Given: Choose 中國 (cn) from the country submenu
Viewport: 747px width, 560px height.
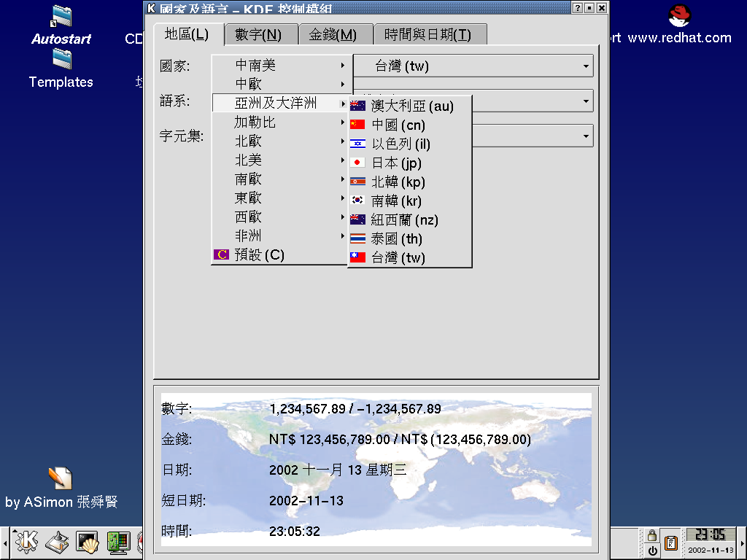Looking at the screenshot, I should pyautogui.click(x=410, y=125).
